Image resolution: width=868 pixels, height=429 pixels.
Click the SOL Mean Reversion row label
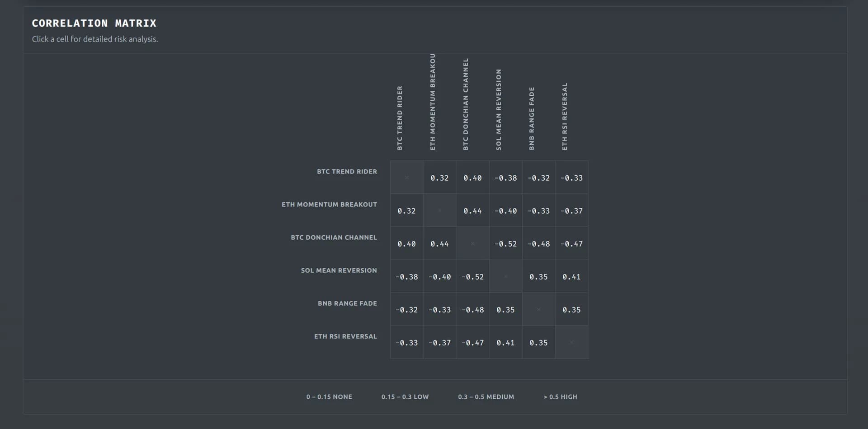coord(339,270)
